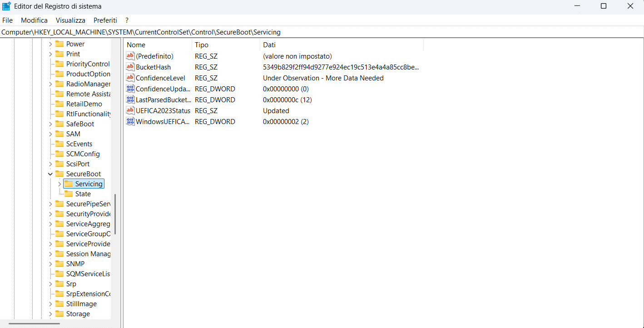644x328 pixels.
Task: Expand the Power key chevron
Action: 50,44
